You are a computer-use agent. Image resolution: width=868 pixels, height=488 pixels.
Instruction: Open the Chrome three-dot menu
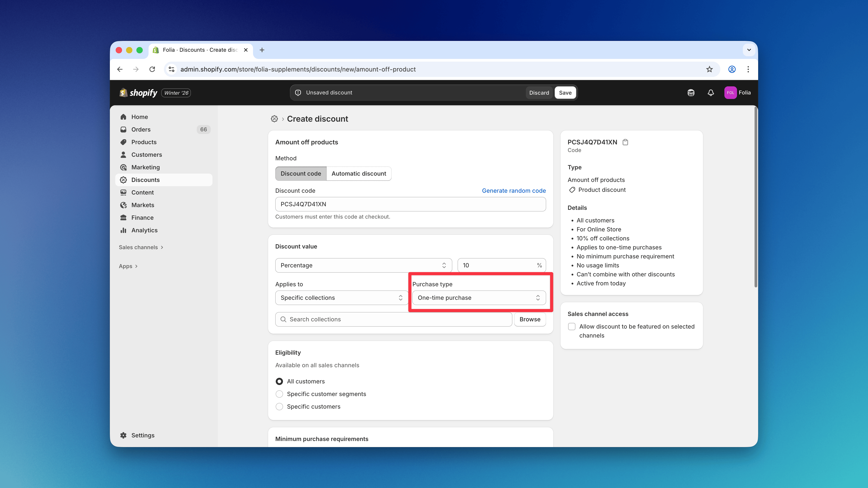click(748, 69)
